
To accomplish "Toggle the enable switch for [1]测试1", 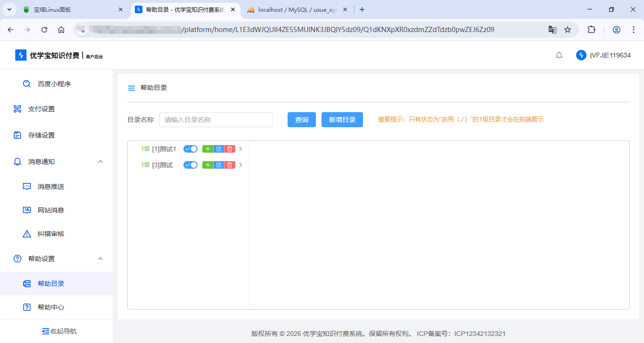I will click(x=190, y=149).
